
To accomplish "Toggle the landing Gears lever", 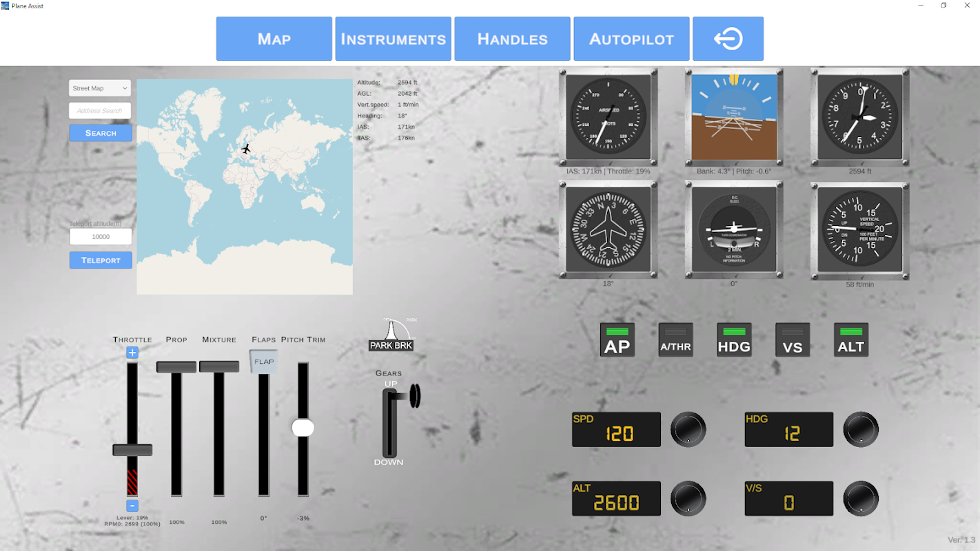I will pos(400,422).
